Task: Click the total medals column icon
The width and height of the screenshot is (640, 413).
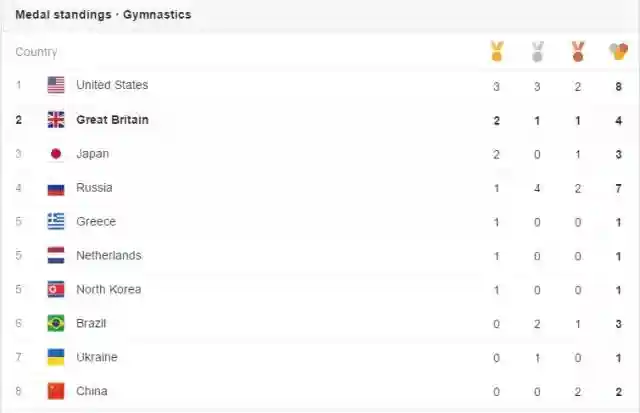Action: (x=618, y=51)
